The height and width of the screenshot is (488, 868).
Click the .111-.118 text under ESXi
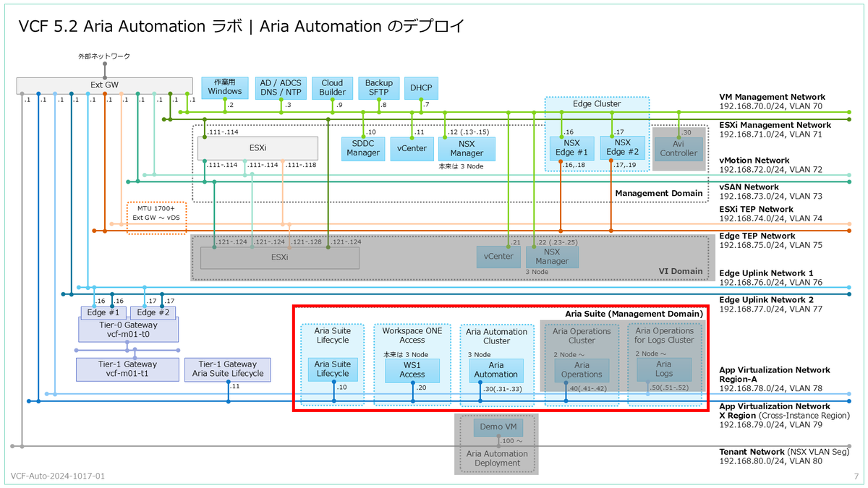pyautogui.click(x=301, y=166)
